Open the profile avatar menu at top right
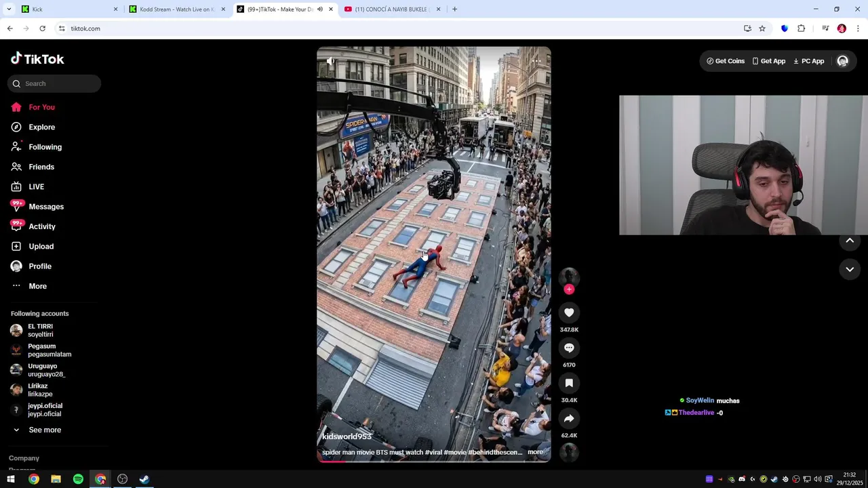This screenshot has height=488, width=868. point(843,61)
